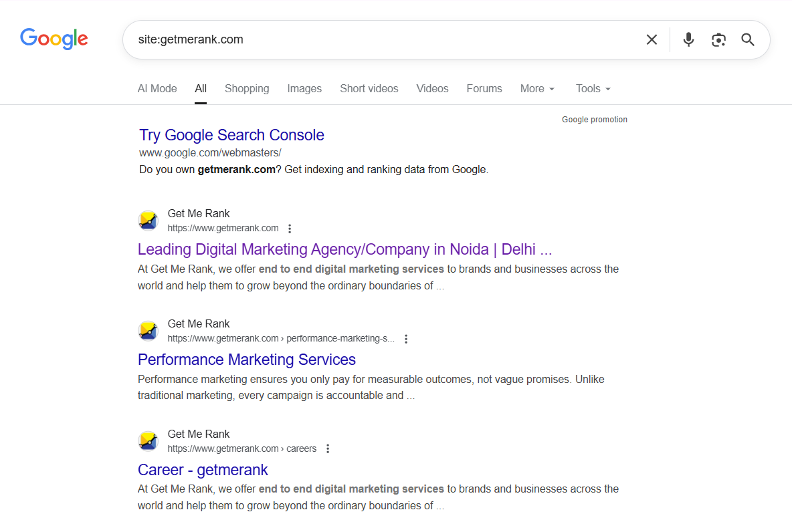Open Google Lens image search icon
This screenshot has width=792, height=532.
click(x=718, y=40)
